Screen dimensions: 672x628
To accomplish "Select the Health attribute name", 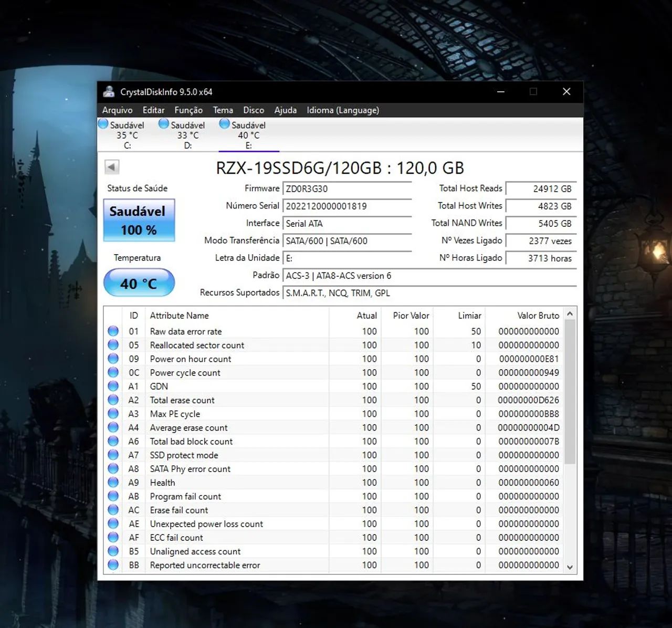I will [162, 483].
